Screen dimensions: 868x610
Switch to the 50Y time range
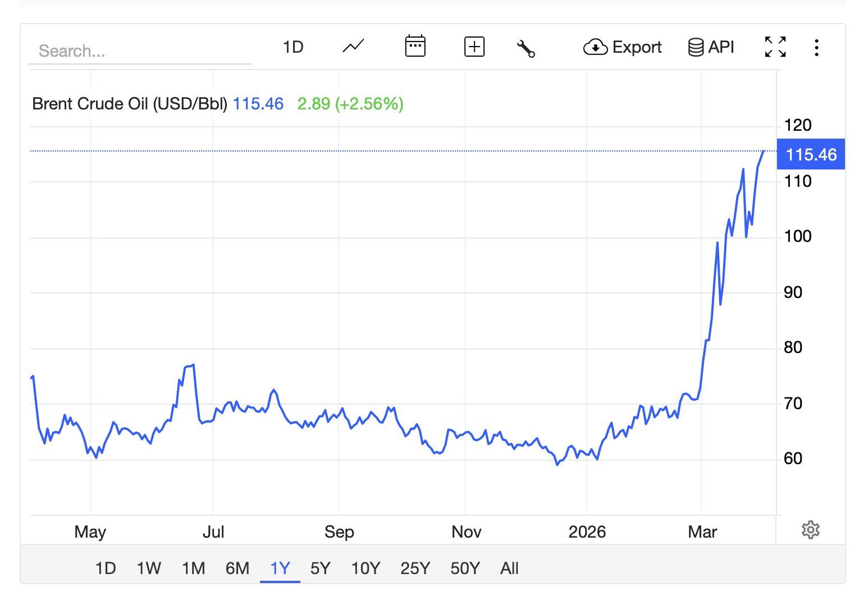pos(465,568)
